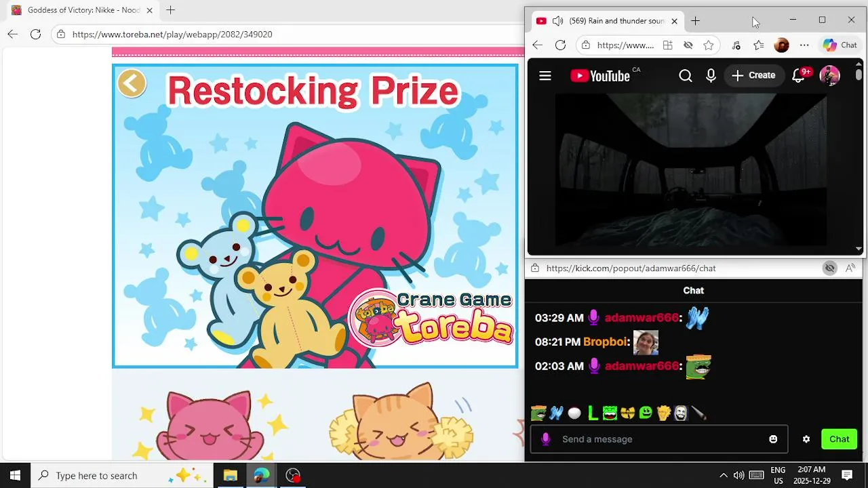Favorite the YouTube page with star icon
The width and height of the screenshot is (868, 488).
[x=709, y=45]
